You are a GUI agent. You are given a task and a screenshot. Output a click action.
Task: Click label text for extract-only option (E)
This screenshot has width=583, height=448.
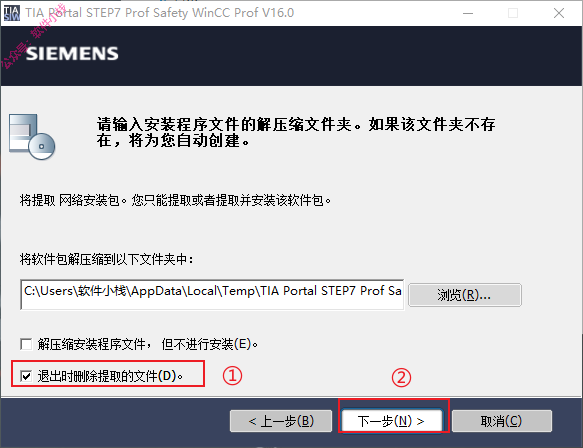(x=148, y=344)
